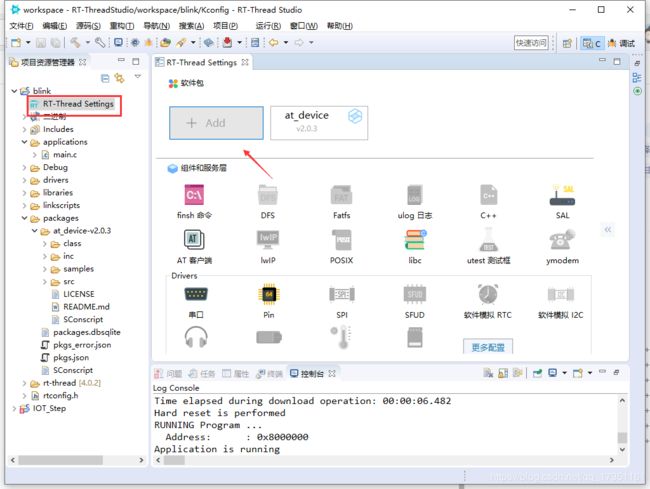Click the download program toolbar icon
This screenshot has width=650, height=489.
(x=227, y=42)
